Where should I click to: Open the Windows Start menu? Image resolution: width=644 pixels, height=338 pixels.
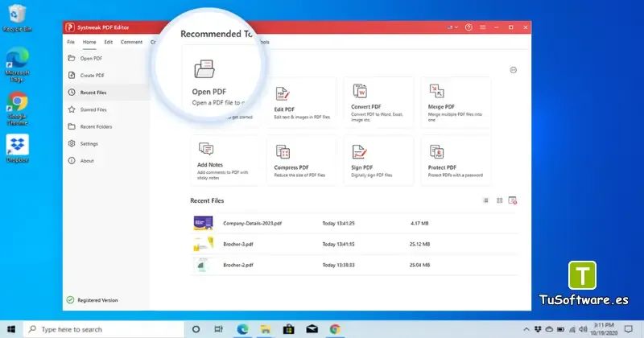point(11,329)
